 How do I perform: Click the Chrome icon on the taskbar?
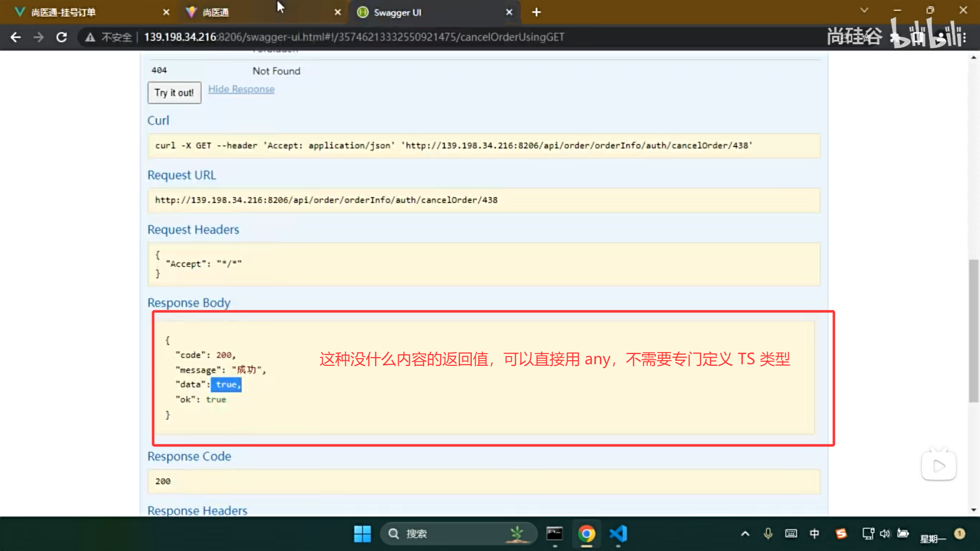click(586, 534)
